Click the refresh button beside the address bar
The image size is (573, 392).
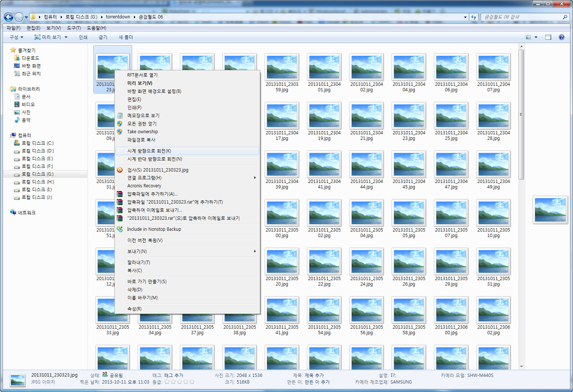coord(474,17)
